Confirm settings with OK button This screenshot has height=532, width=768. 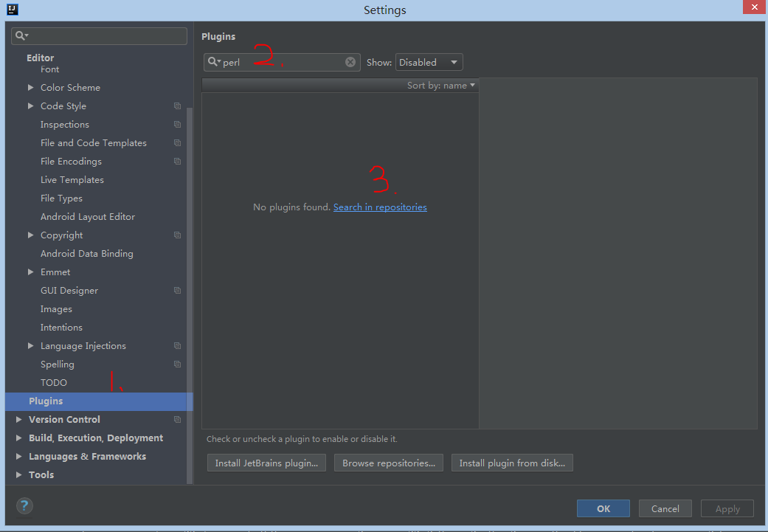click(603, 508)
